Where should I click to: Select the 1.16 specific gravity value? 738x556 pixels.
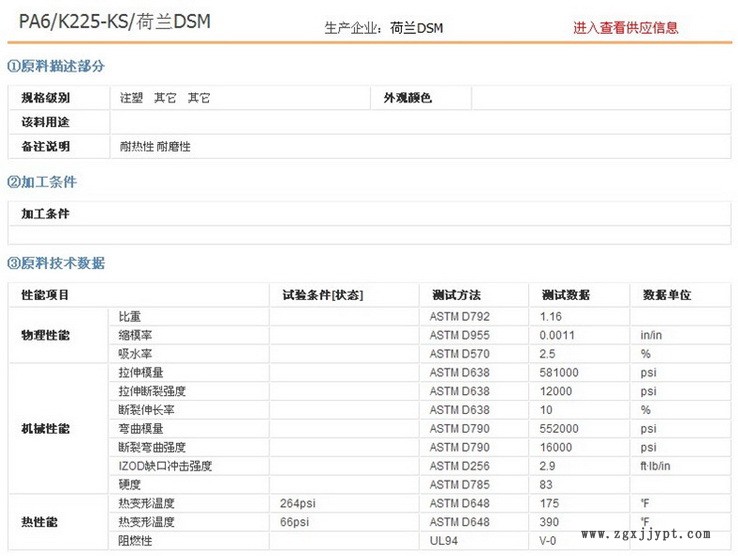[551, 316]
